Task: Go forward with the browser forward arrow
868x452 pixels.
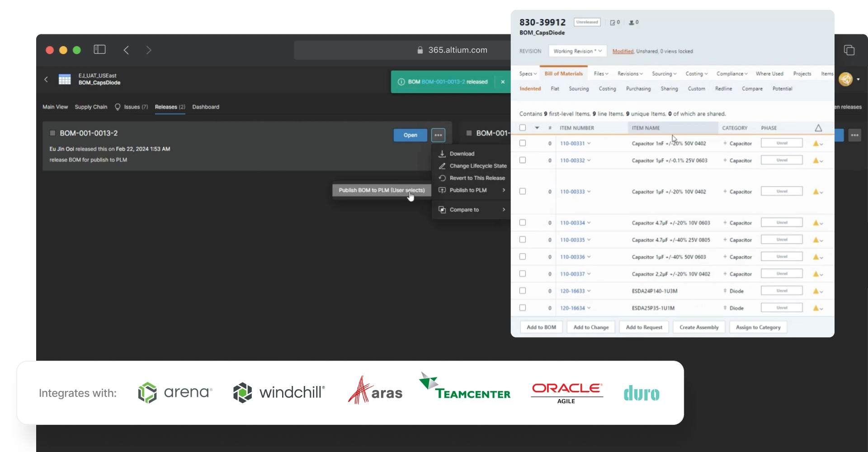Action: click(x=149, y=50)
